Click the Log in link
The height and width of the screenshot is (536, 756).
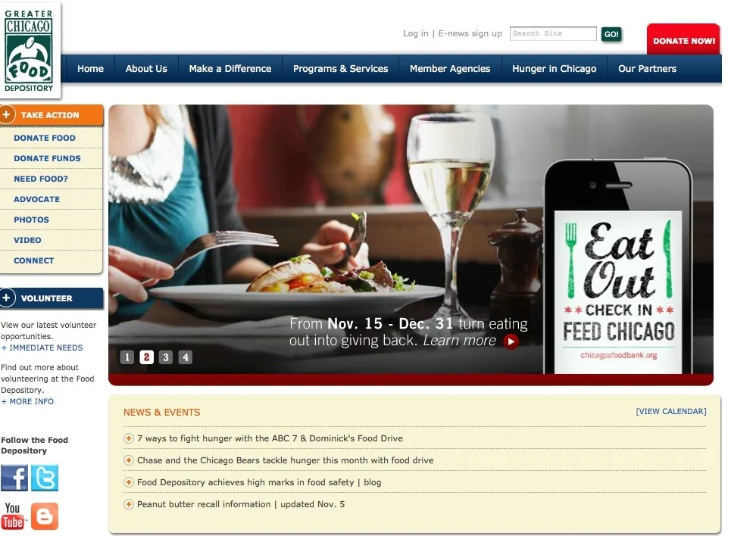[x=416, y=33]
